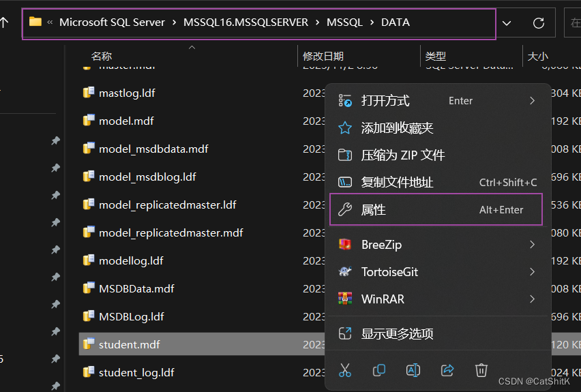Choose 复制文件地址 menu entry
Screen dimensions: 581x392
pyautogui.click(x=439, y=182)
